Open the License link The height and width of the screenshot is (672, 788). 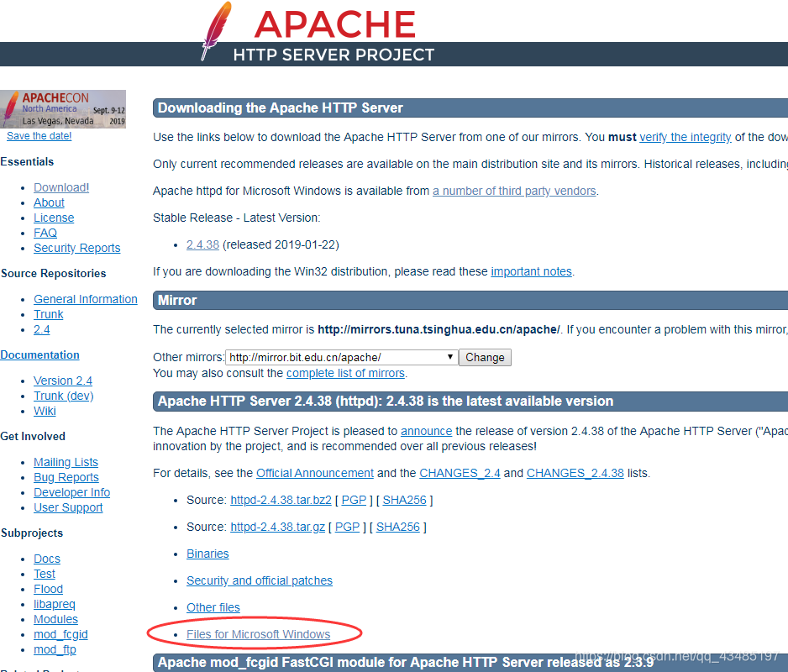pos(54,218)
